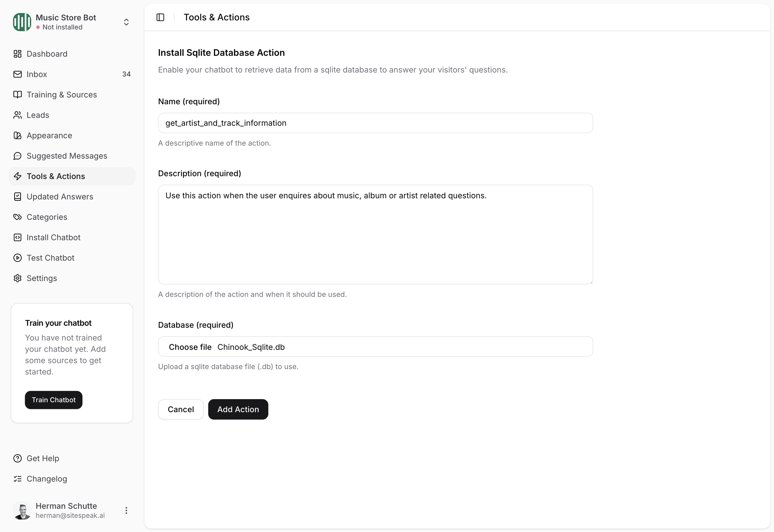Open the Herman Schutte account options menu

(126, 510)
